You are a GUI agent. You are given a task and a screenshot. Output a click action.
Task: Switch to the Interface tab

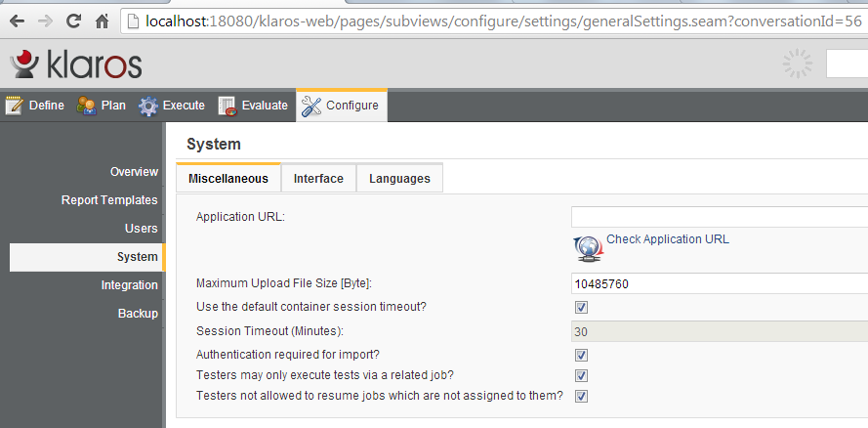(318, 179)
